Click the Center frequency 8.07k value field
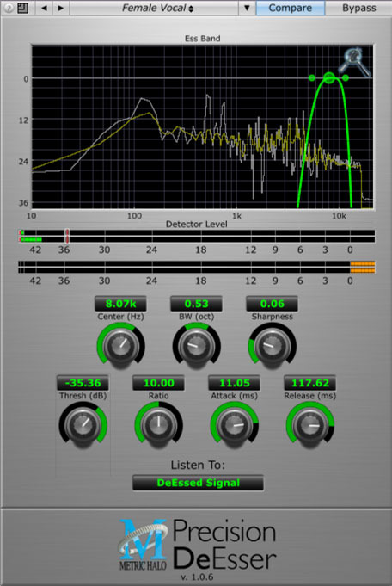The width and height of the screenshot is (392, 586). click(x=120, y=304)
